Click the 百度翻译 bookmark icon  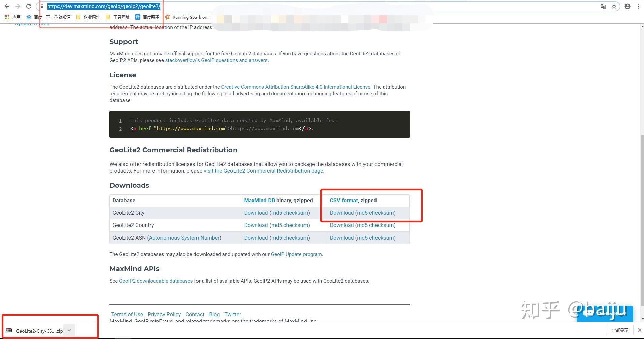(x=138, y=17)
